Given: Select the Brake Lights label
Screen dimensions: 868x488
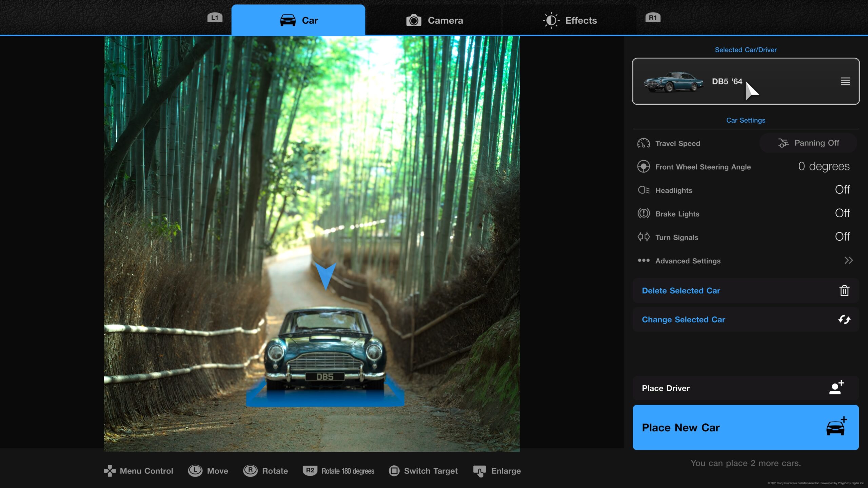Looking at the screenshot, I should 677,214.
